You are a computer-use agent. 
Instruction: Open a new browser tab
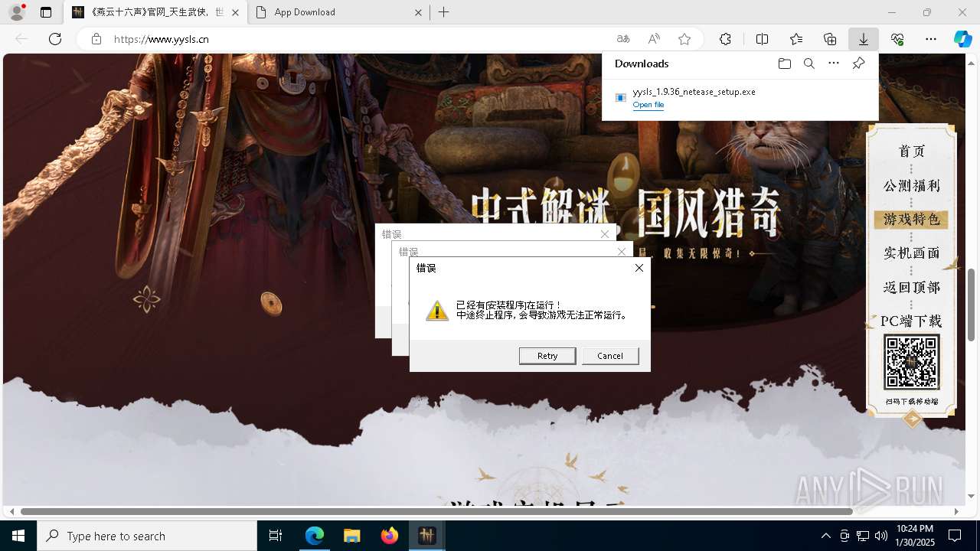[x=444, y=12]
